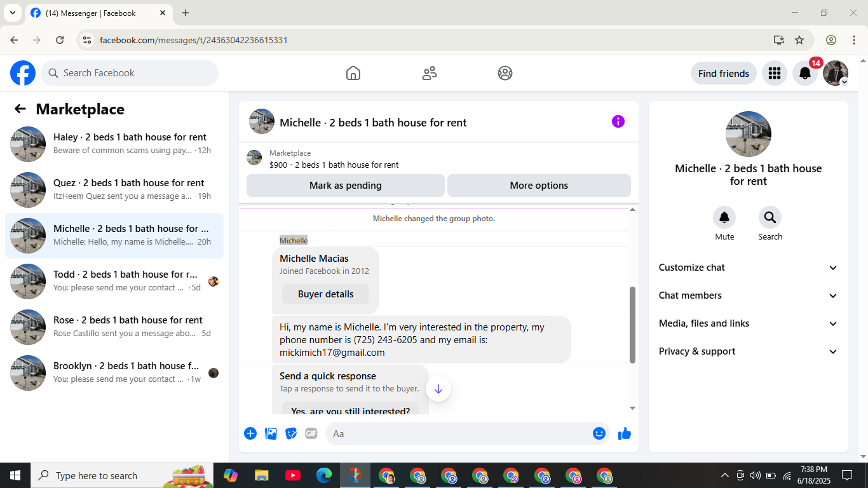Open the Friends icon in top navigation

coord(430,73)
